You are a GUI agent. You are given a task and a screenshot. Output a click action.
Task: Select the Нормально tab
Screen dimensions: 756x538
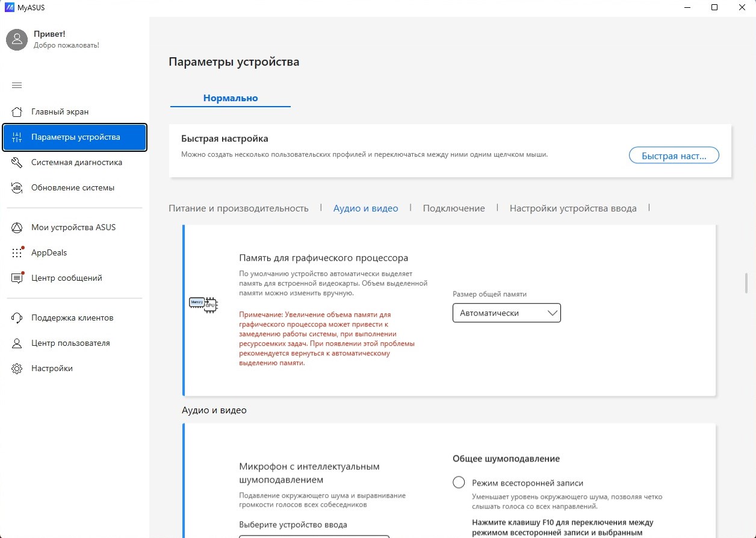point(231,98)
